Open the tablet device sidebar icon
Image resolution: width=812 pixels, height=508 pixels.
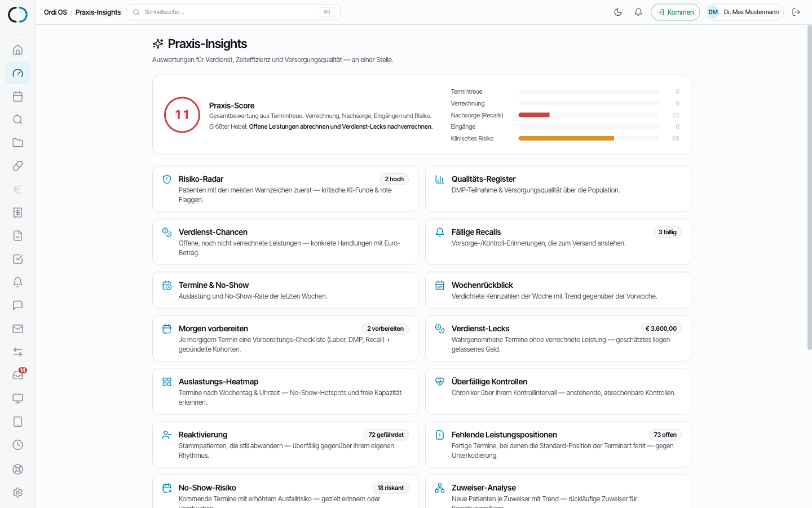17,422
